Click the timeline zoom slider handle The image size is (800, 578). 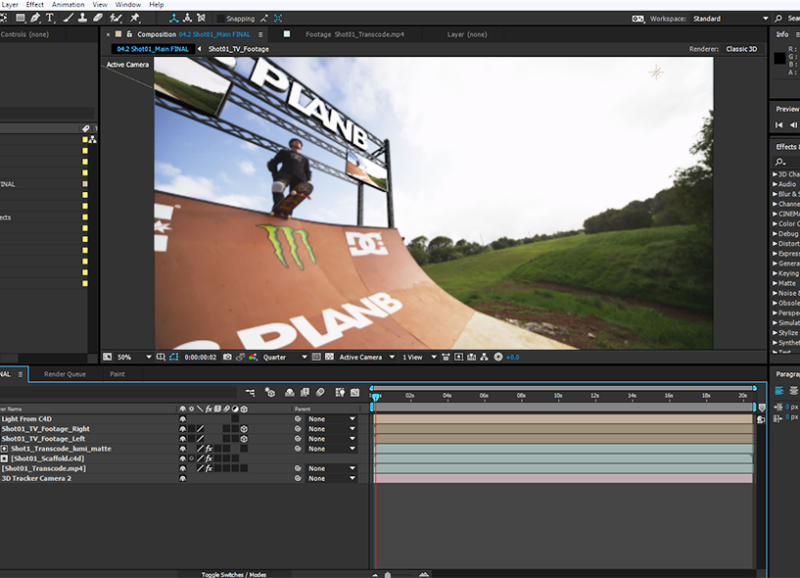tap(387, 574)
